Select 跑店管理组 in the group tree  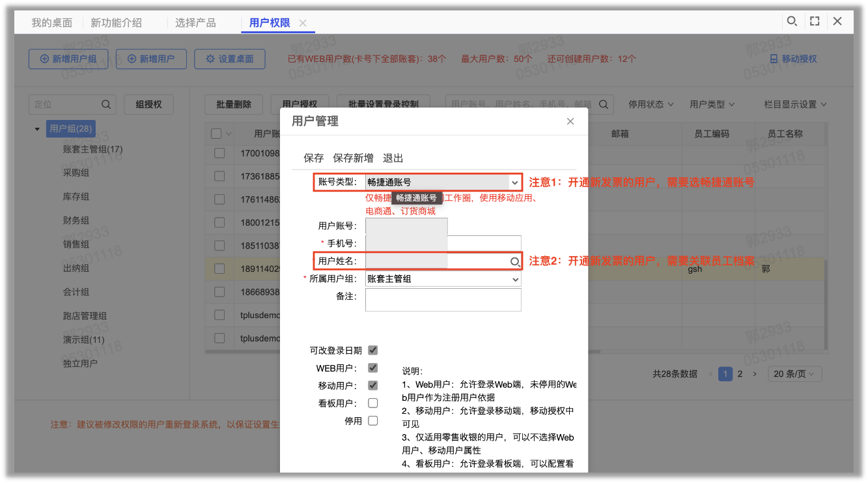pos(85,316)
